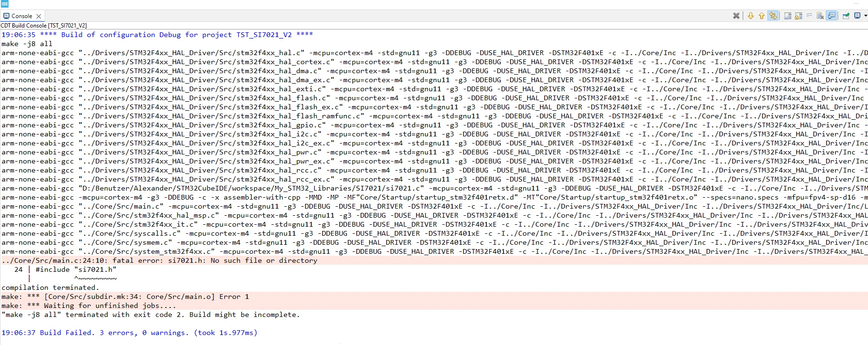The image size is (868, 345).
Task: Click the CDT Build Console title label
Action: (44, 26)
